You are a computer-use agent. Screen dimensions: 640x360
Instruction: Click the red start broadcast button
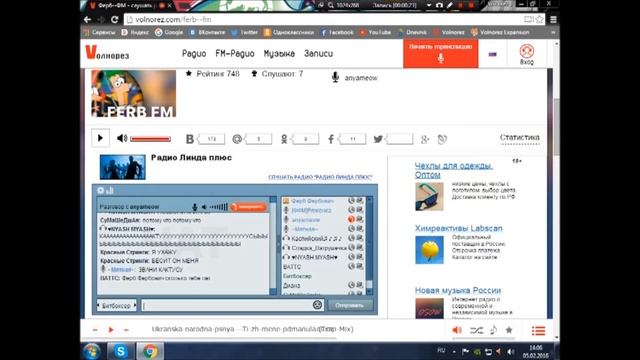tap(441, 53)
